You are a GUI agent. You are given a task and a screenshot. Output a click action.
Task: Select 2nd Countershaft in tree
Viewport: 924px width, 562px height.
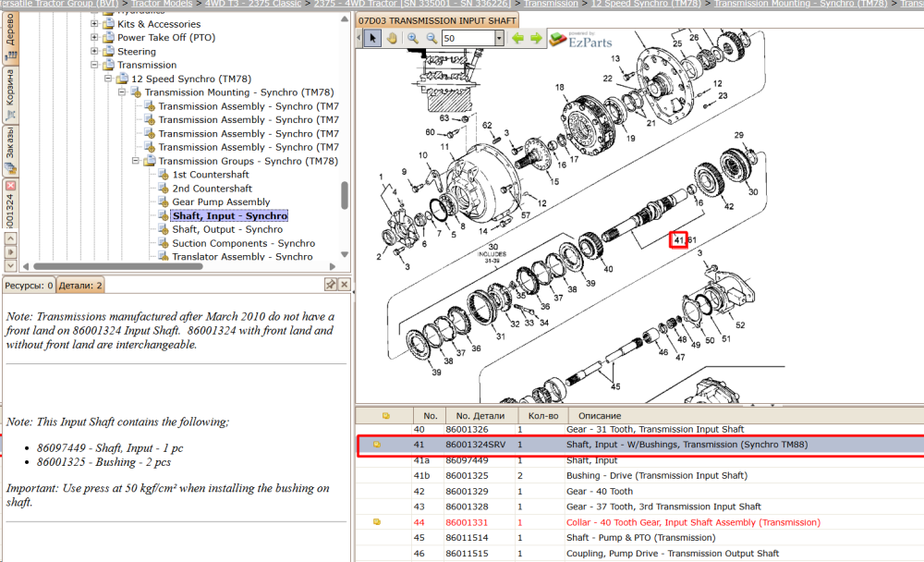(x=213, y=189)
